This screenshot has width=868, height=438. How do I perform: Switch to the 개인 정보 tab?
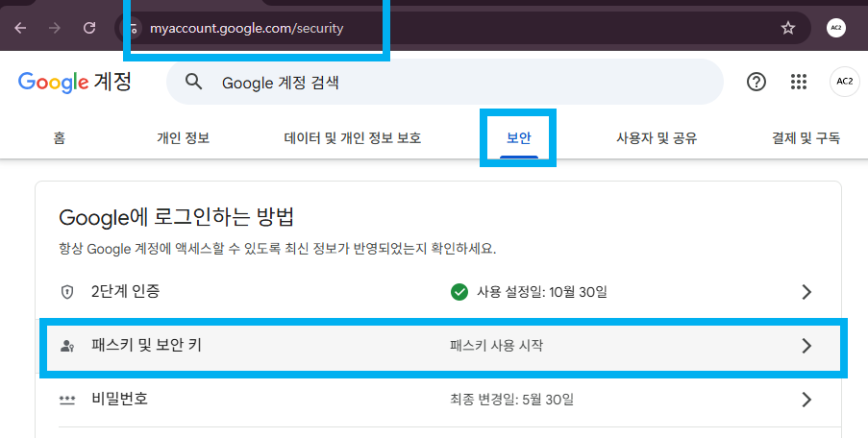coord(184,137)
